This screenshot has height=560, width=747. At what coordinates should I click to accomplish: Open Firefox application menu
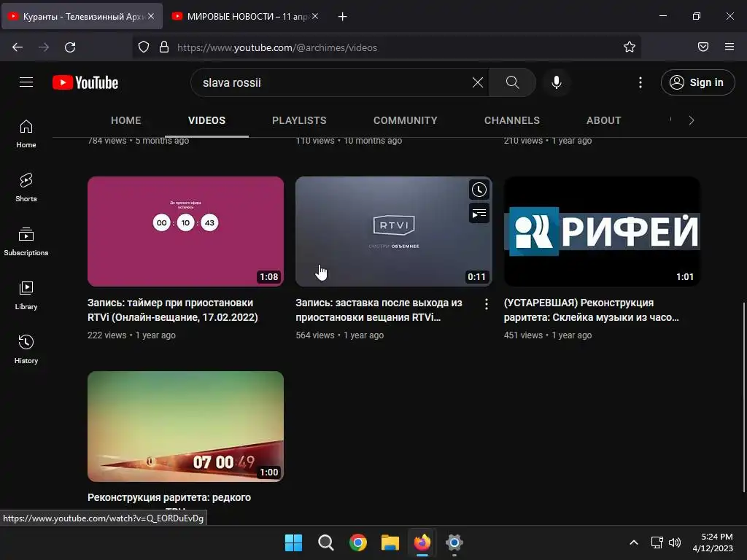729,47
